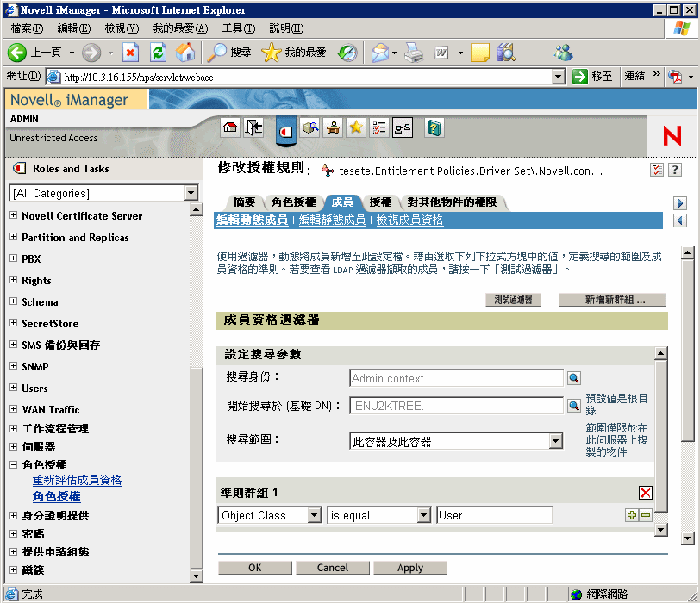Viewport: 700px width, 603px height.
Task: Click the browser History icon
Action: [347, 53]
